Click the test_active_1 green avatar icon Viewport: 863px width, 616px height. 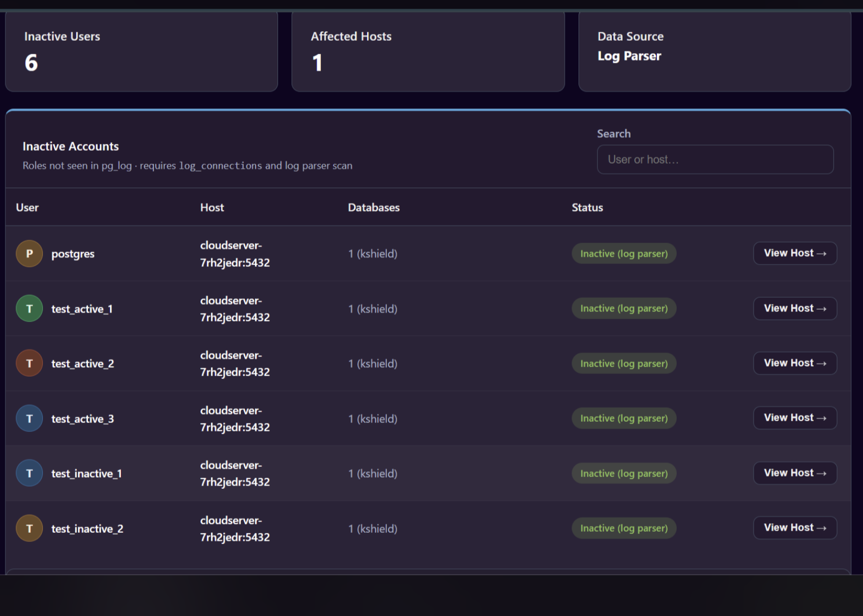[30, 309]
